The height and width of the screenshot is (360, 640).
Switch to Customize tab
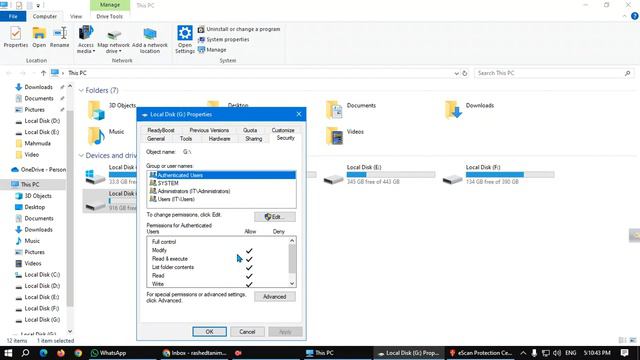coord(283,130)
